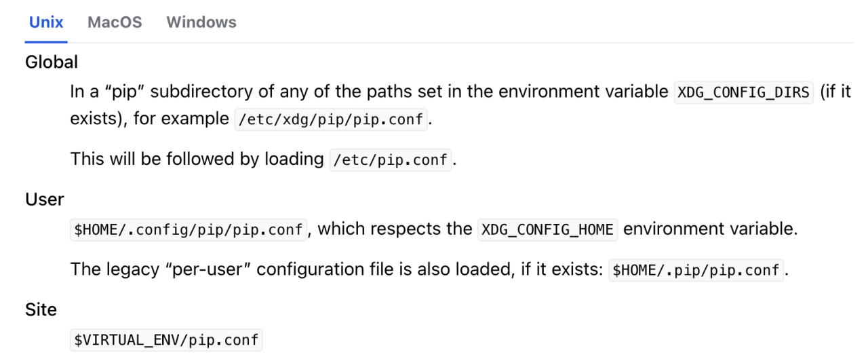Select the Unix tab
This screenshot has width=868, height=359.
(46, 22)
